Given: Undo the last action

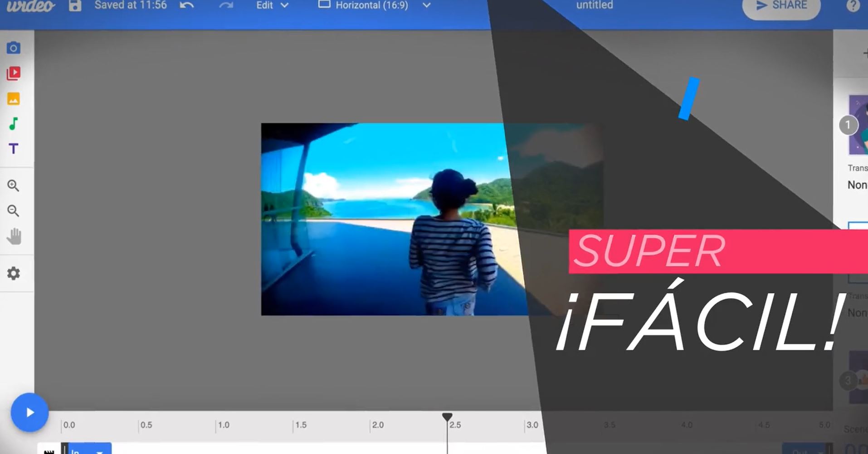Looking at the screenshot, I should [187, 5].
